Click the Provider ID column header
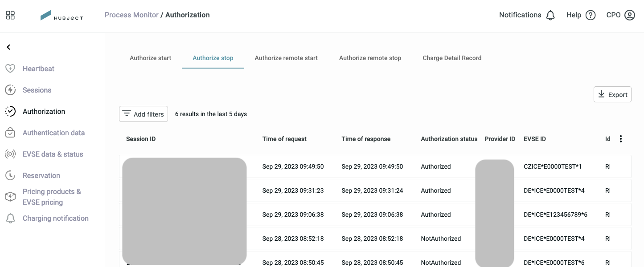This screenshot has width=644, height=267. pos(500,139)
